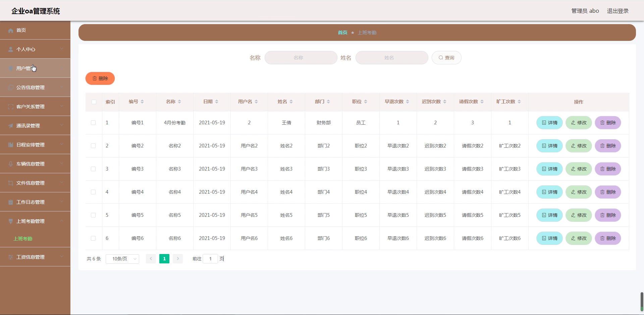Click the 前往 page number input
This screenshot has width=644, height=315.
tap(210, 259)
